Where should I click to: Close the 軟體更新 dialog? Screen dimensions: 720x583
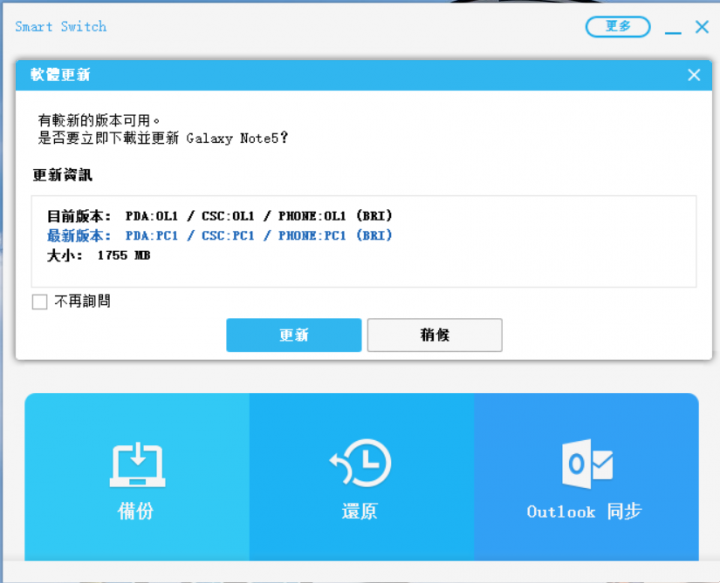tap(694, 75)
